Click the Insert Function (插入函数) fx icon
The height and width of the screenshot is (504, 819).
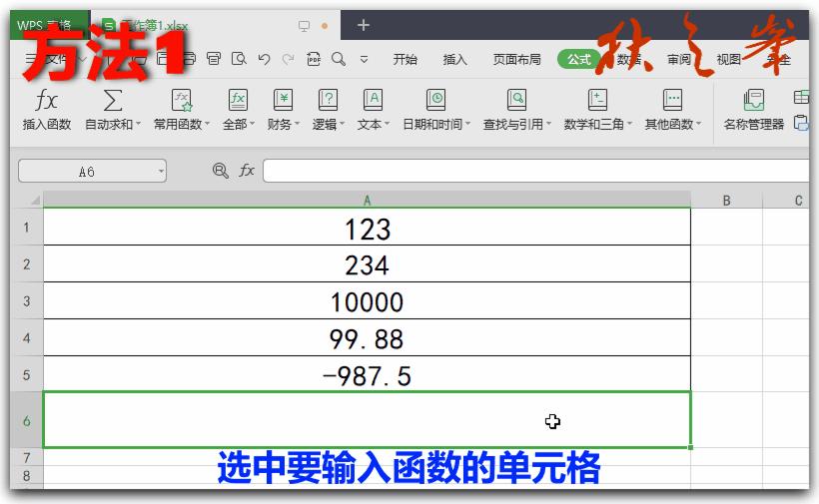point(46,100)
